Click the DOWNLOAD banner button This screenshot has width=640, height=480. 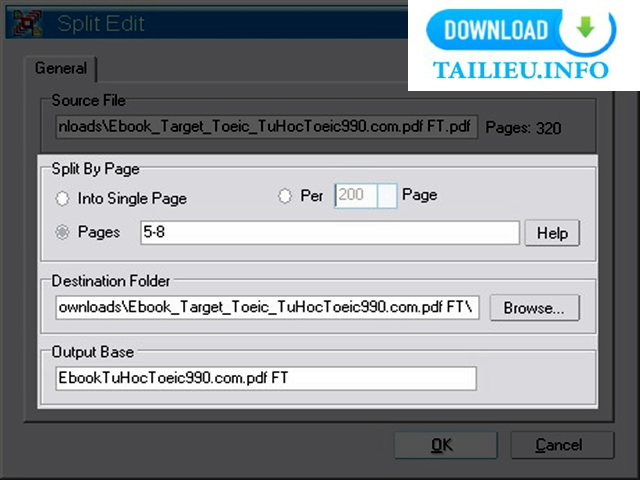[521, 31]
